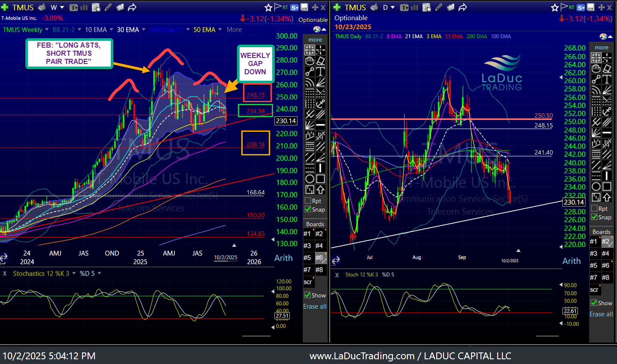
Task: Expand the TMUS Weekly dropdown arrow
Action: 47,30
